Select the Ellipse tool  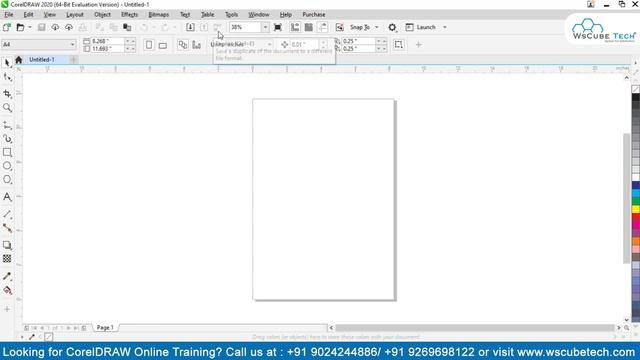coord(7,166)
